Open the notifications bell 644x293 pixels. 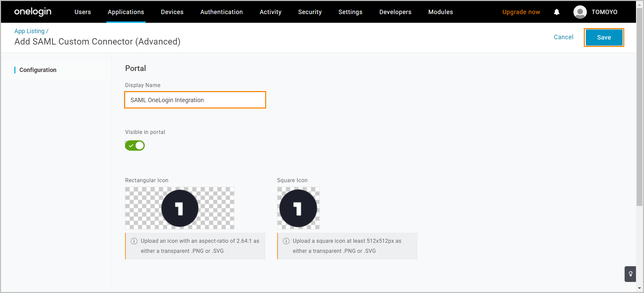coord(557,12)
